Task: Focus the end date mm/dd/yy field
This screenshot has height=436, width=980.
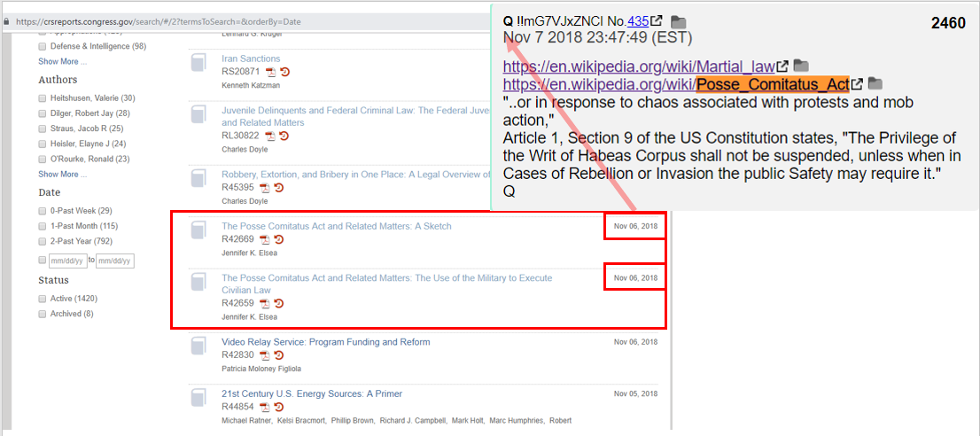Action: tap(115, 261)
